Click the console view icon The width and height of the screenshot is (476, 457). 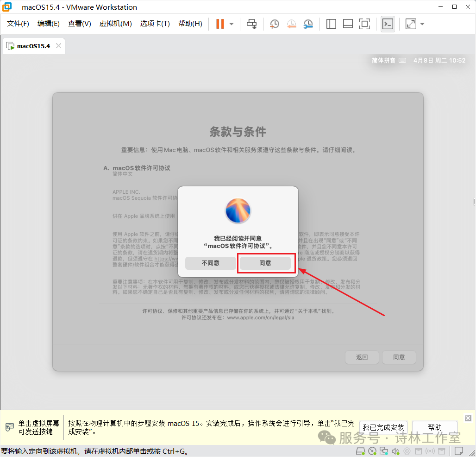coord(388,24)
